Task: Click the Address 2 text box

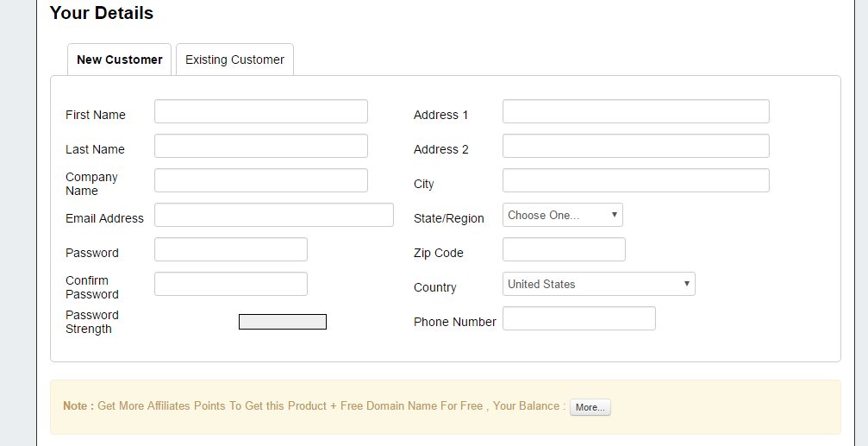Action: tap(636, 146)
